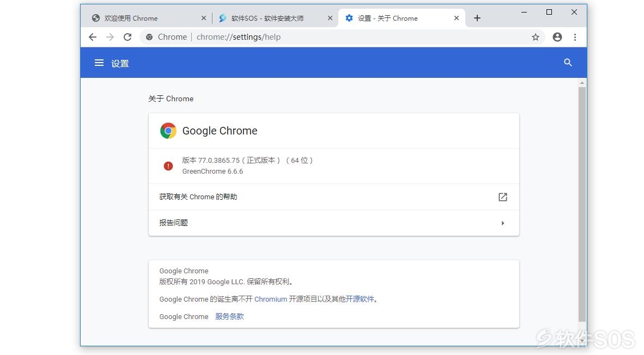Screen dimensions: 644x355
Task: Close the 欢迎使用 Chrome tab
Action: click(x=204, y=18)
